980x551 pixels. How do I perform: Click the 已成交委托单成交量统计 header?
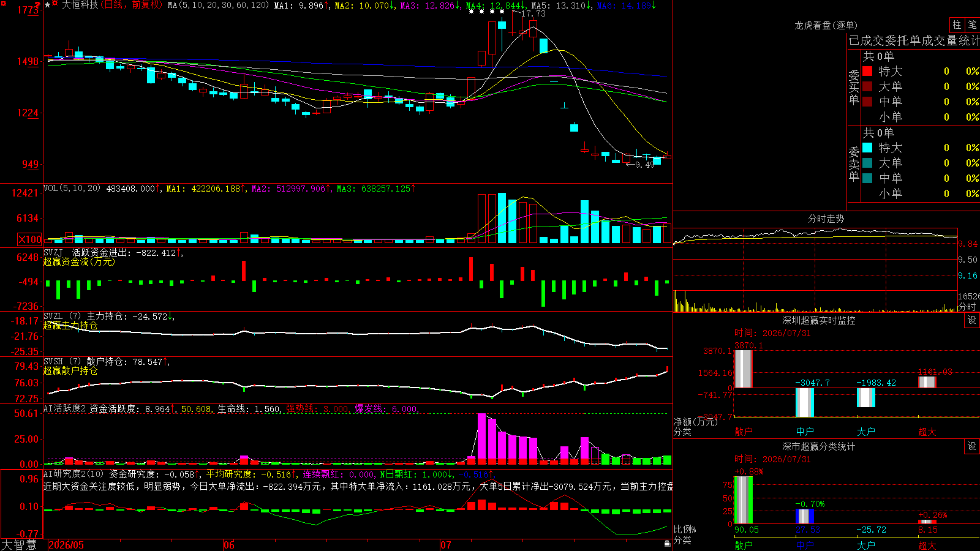click(x=914, y=40)
